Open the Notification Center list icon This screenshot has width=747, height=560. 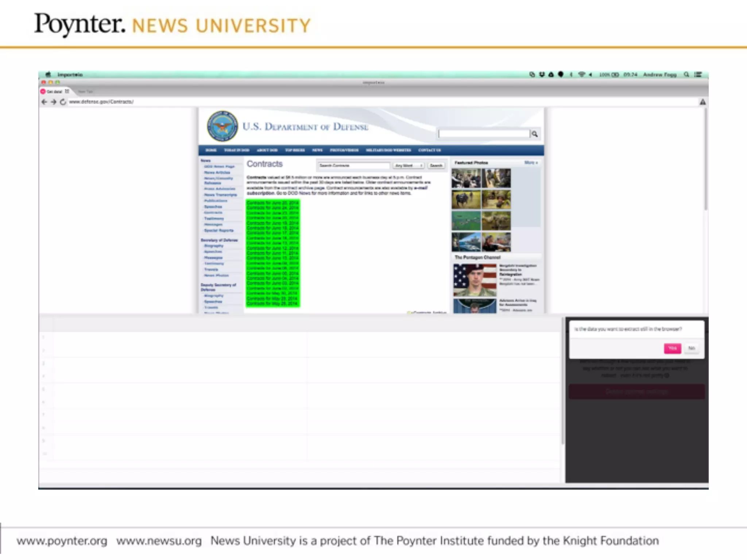(x=698, y=74)
